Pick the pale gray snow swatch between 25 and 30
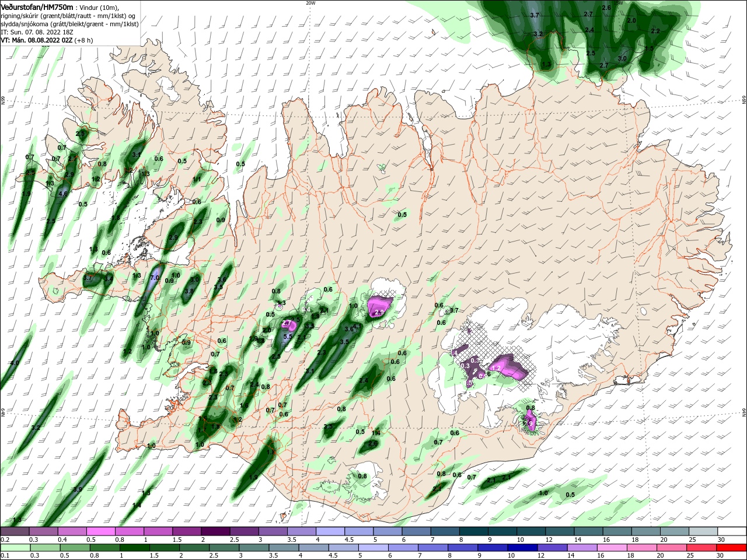 tap(704, 531)
